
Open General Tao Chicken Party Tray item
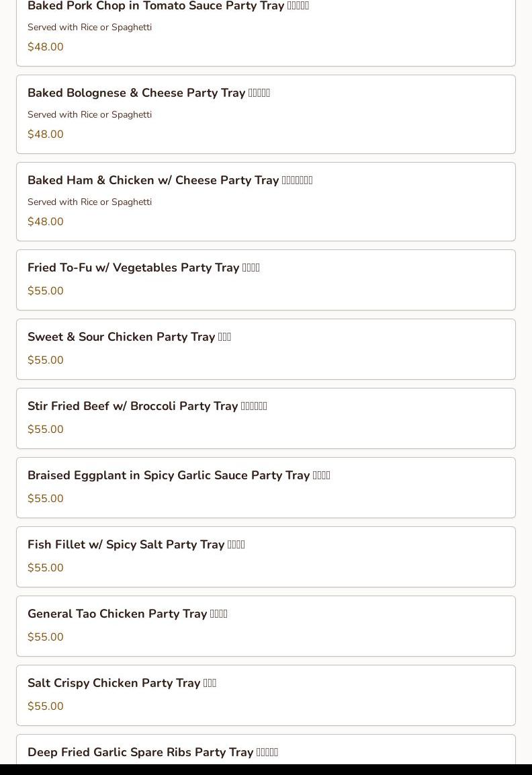(265, 626)
